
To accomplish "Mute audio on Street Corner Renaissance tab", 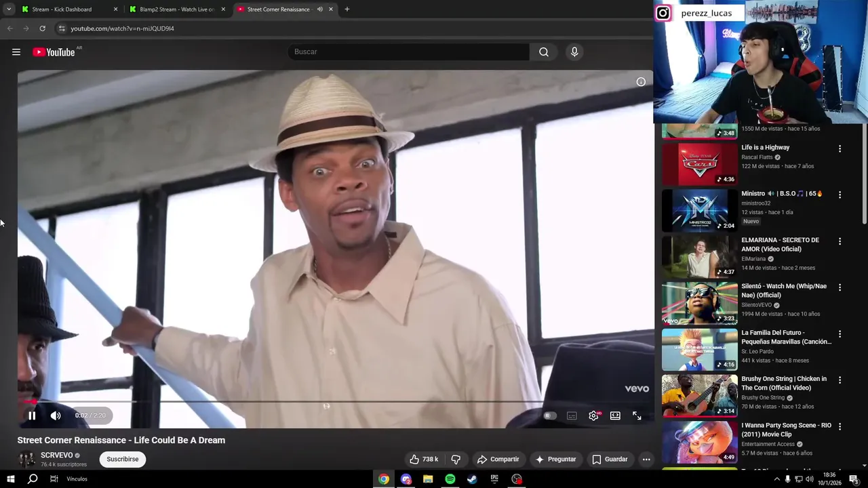I will 319,9.
